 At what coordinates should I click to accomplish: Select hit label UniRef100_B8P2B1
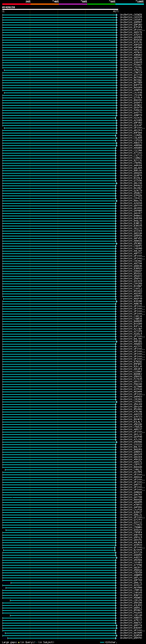[131, 341]
